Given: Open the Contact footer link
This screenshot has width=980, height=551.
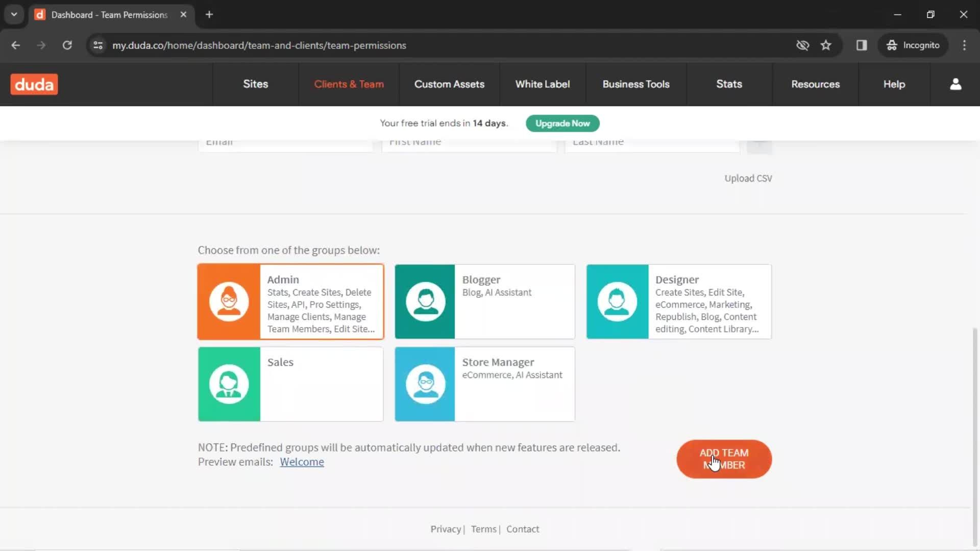Looking at the screenshot, I should coord(523,529).
